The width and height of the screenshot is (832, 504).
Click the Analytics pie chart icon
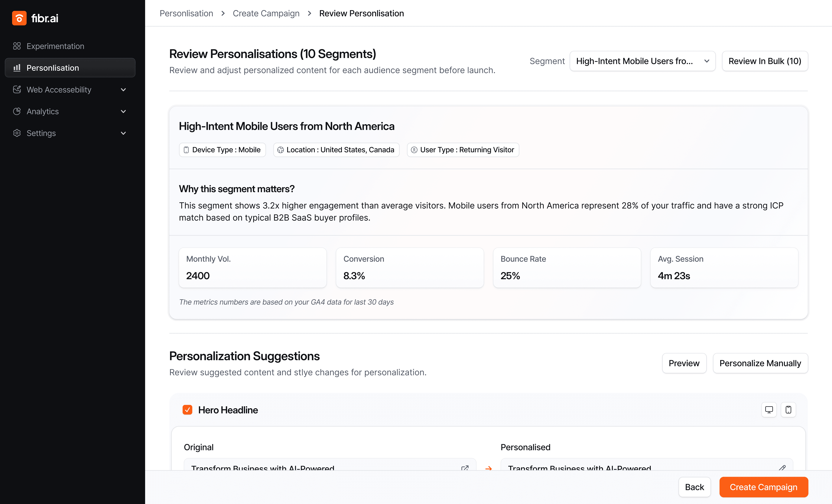click(x=17, y=111)
